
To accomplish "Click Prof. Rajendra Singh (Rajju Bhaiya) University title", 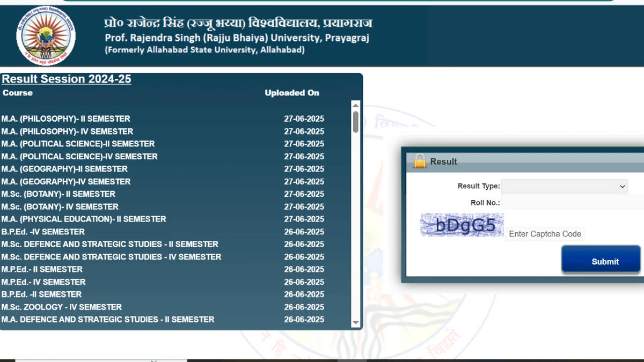I will click(x=237, y=38).
